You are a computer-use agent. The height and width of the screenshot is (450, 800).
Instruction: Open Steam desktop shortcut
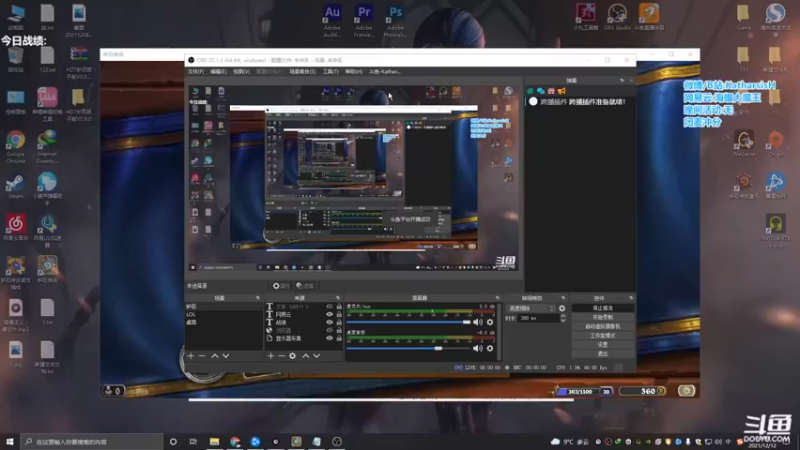click(15, 186)
